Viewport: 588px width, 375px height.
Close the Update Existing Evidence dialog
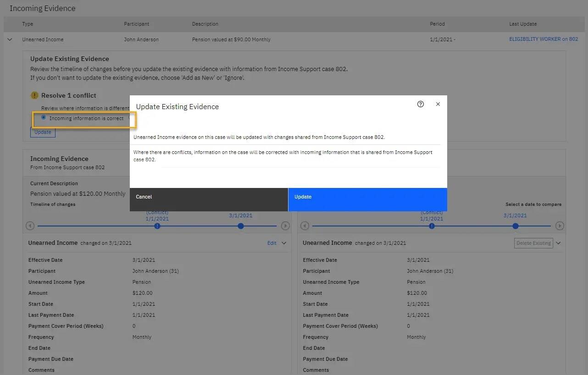[438, 104]
